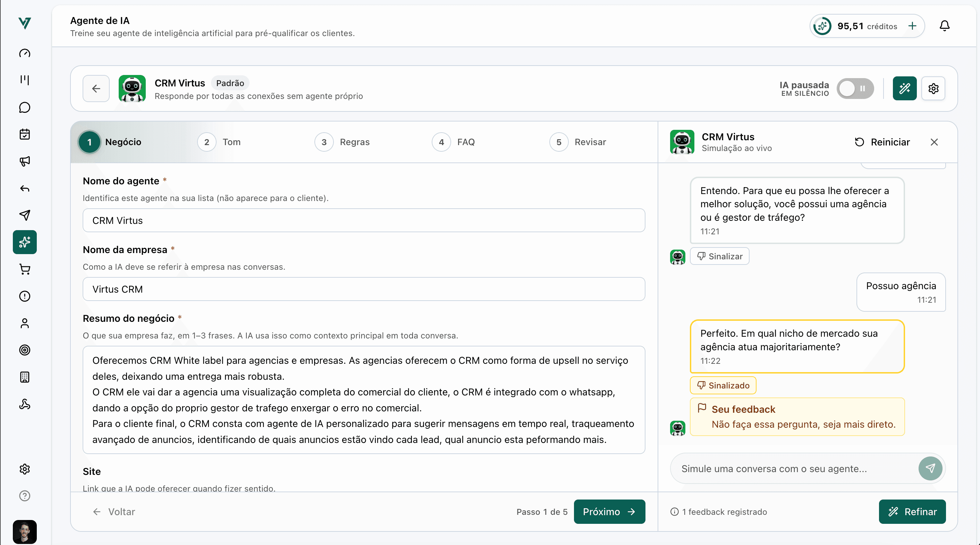Open the webhook icon in sidebar

(x=25, y=404)
